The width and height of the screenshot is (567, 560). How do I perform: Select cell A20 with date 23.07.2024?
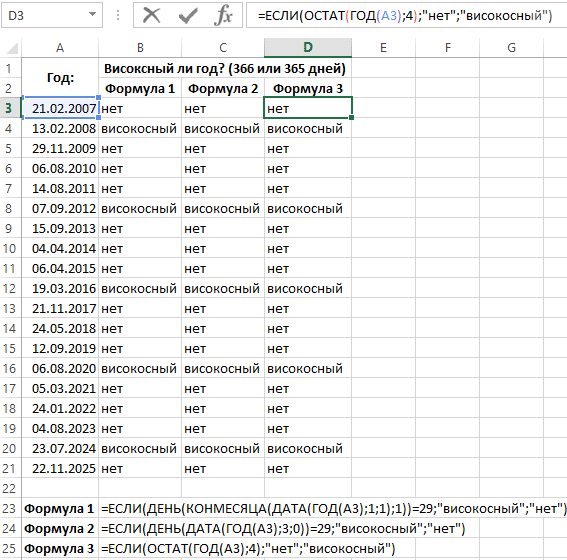pyautogui.click(x=60, y=448)
